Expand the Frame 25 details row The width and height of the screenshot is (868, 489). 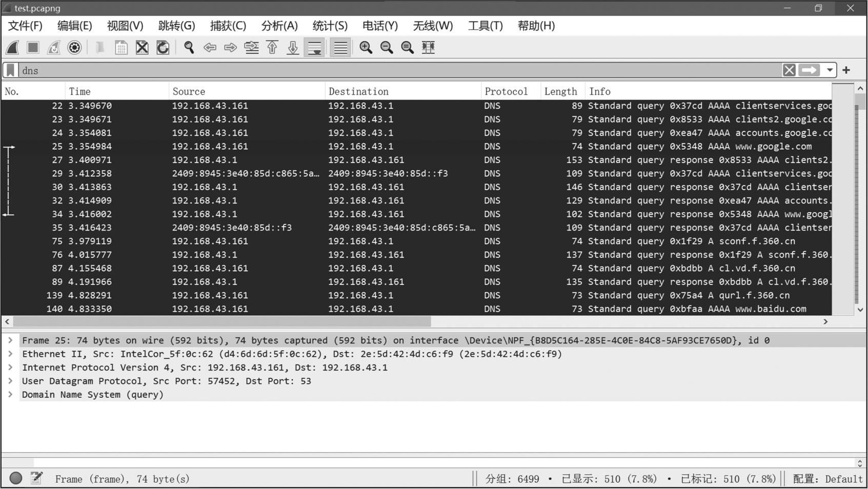pos(10,340)
